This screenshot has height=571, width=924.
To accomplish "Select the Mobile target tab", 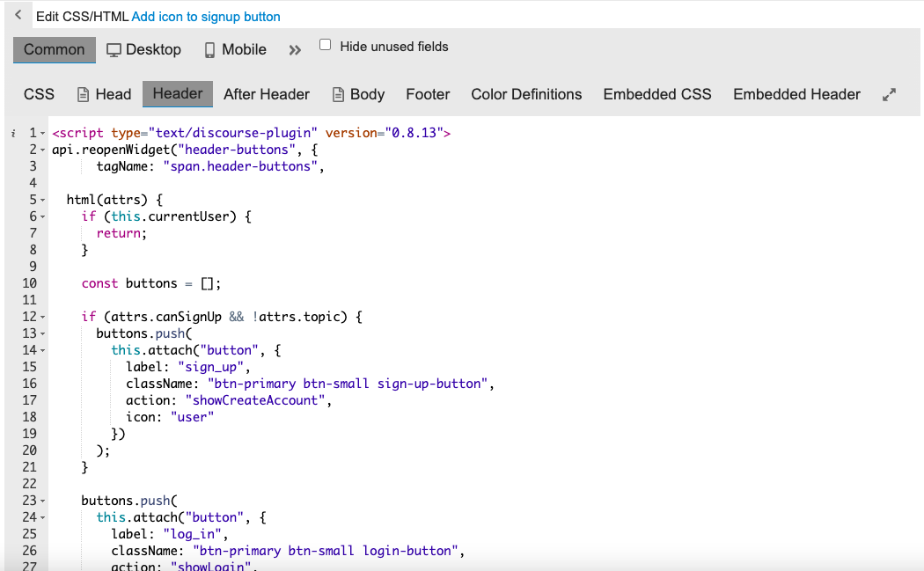I will click(235, 50).
